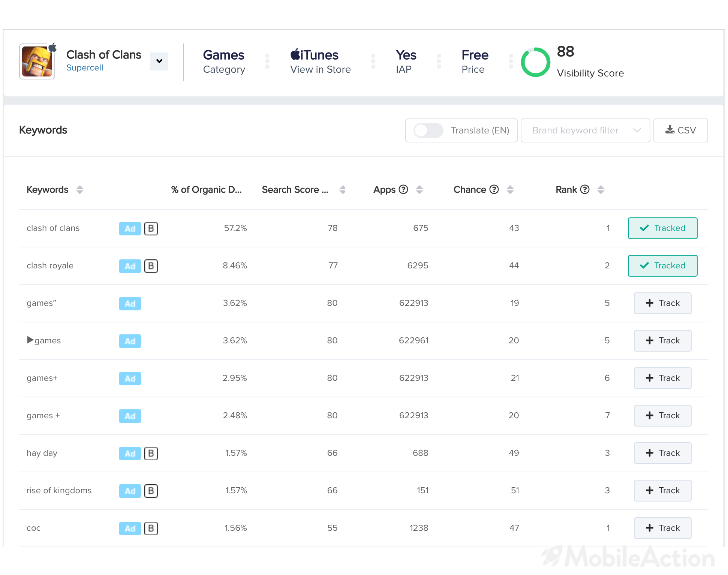The width and height of the screenshot is (728, 575).
Task: Track the coc keyword
Action: tap(662, 528)
